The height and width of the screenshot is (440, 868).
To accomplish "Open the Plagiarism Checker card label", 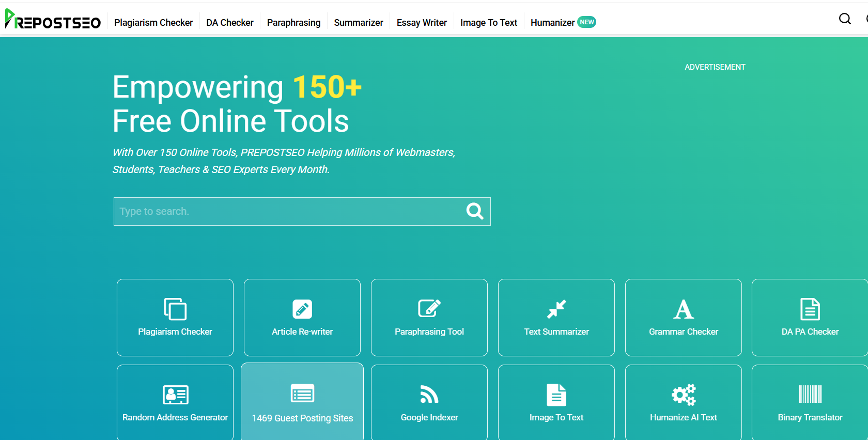I will [x=175, y=332].
